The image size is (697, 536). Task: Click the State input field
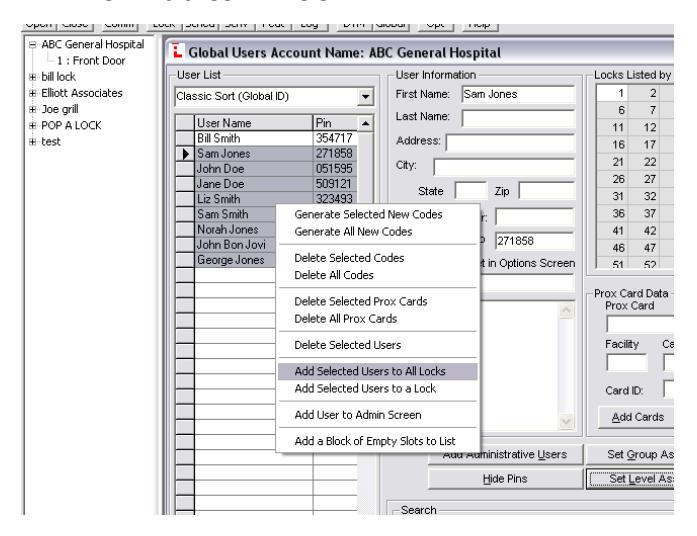(x=471, y=191)
